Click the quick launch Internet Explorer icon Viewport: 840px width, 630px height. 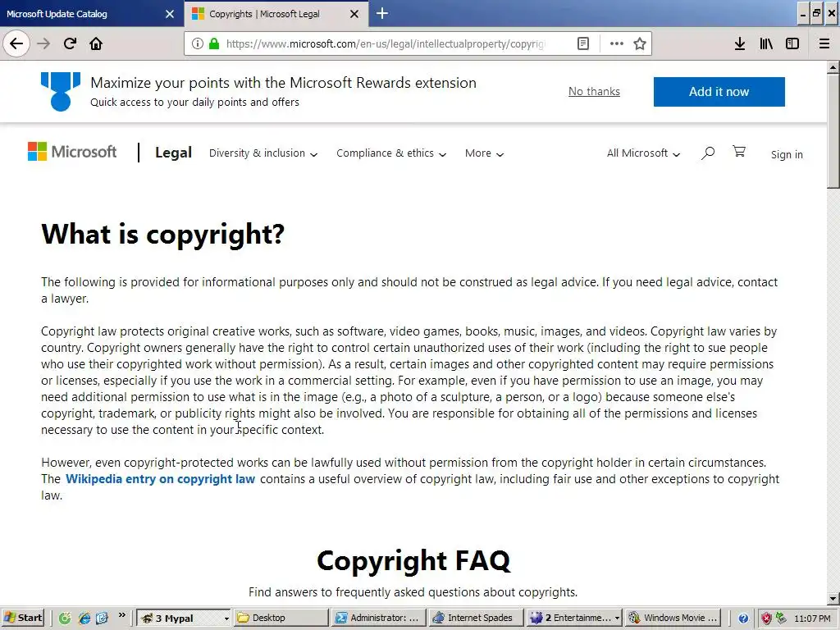tap(84, 618)
